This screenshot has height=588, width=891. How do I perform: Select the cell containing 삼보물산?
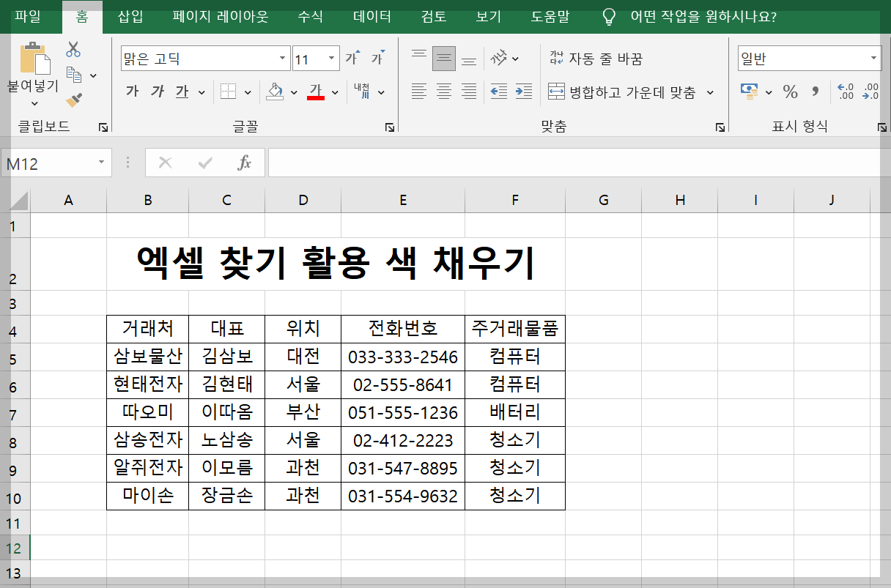(x=147, y=357)
